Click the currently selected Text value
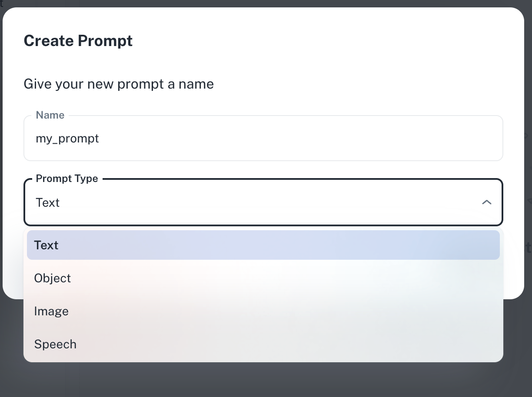 [x=47, y=202]
